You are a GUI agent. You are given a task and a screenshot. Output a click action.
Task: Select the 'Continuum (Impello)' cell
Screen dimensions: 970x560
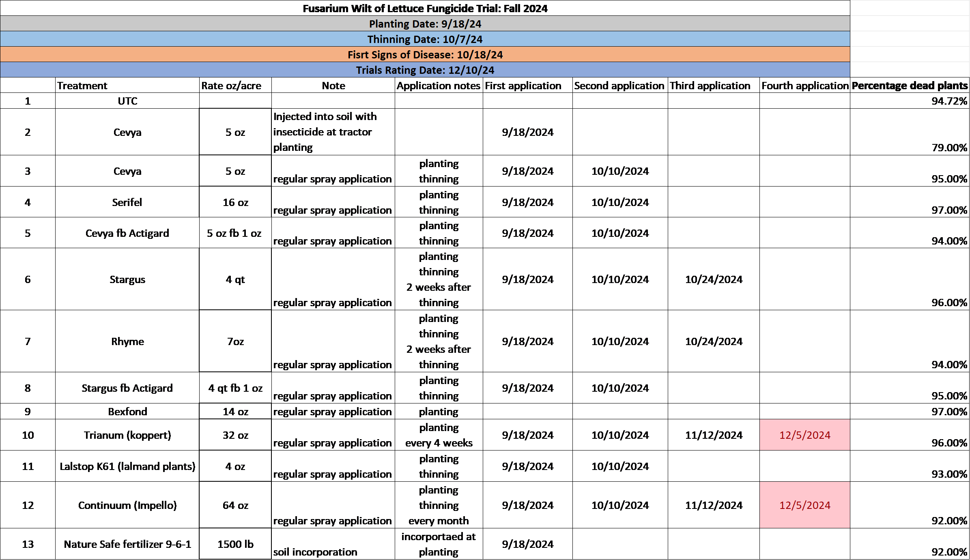tap(127, 505)
